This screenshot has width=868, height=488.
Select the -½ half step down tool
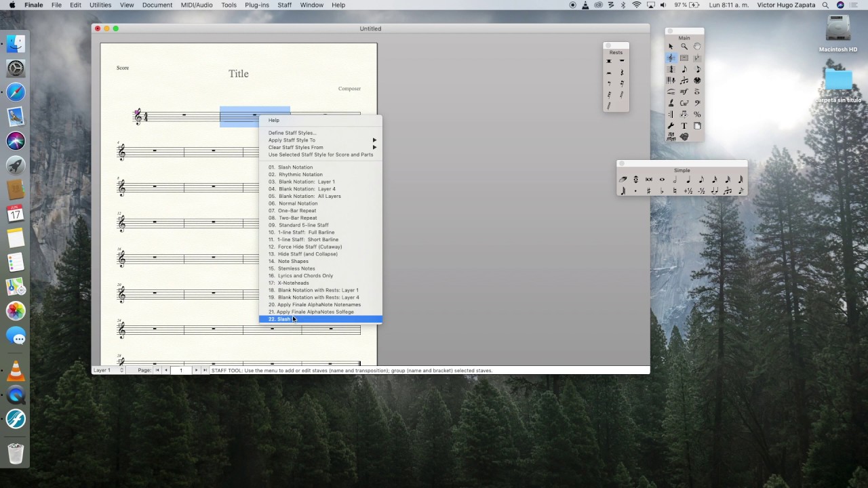coord(701,191)
